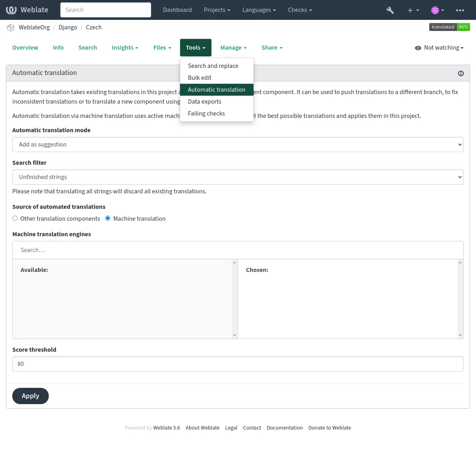Collapse the Tools dropdown tab
This screenshot has height=472, width=476.
[x=196, y=48]
